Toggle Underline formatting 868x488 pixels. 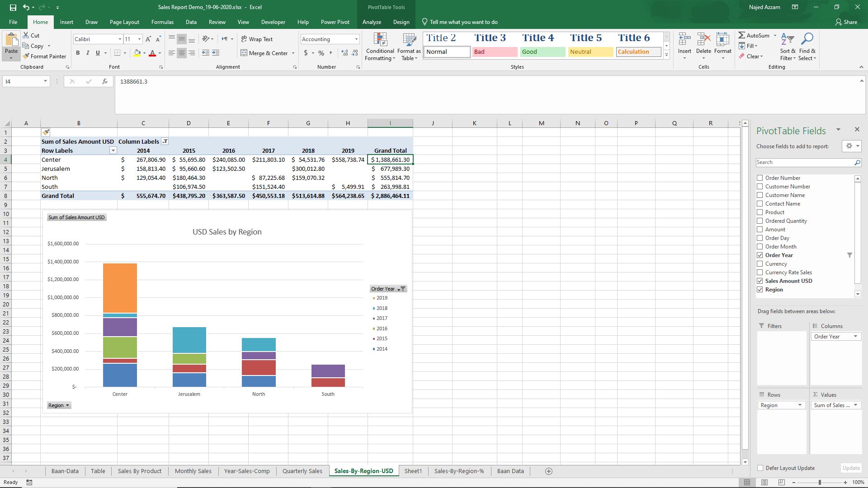tap(98, 53)
